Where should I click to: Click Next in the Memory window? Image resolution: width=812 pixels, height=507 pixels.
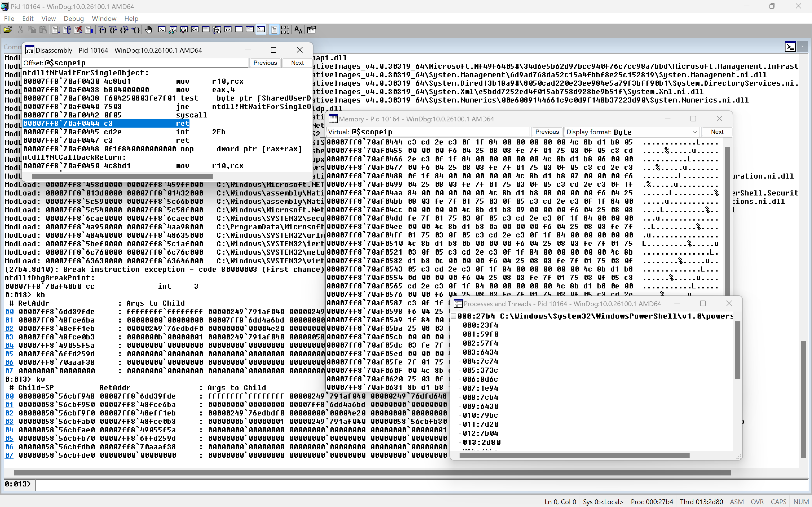717,132
